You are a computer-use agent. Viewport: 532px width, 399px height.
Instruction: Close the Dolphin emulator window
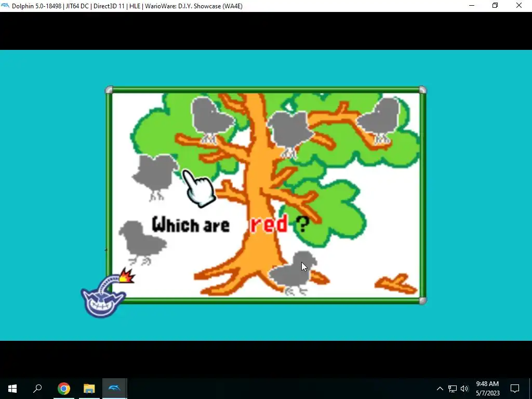(519, 6)
